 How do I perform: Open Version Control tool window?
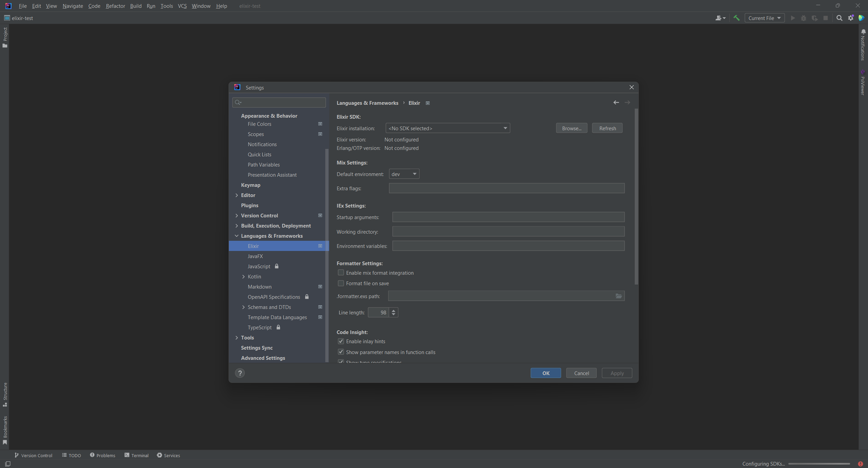tap(33, 456)
